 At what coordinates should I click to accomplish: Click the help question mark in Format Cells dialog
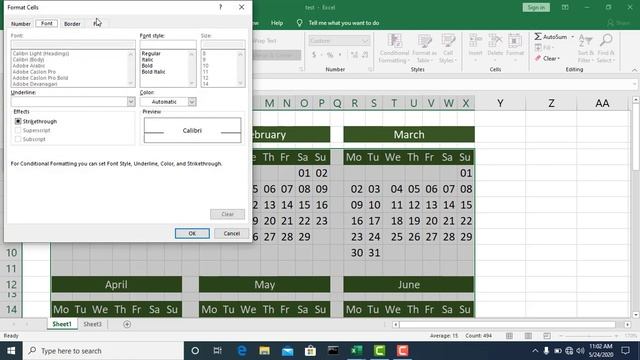tap(220, 7)
